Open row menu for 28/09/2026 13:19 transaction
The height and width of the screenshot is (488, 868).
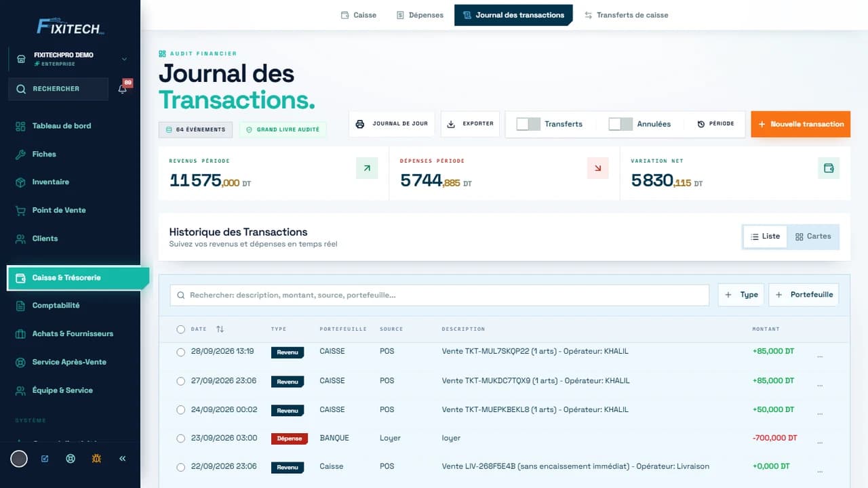[x=820, y=355]
